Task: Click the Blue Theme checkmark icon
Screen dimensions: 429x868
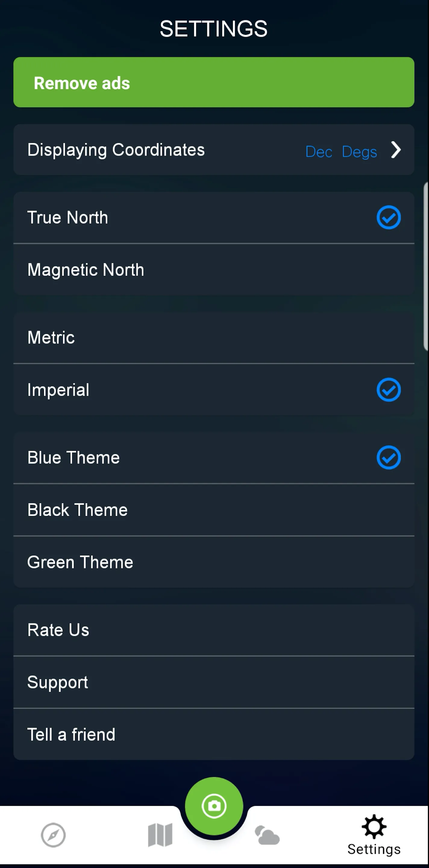Action: click(x=389, y=458)
